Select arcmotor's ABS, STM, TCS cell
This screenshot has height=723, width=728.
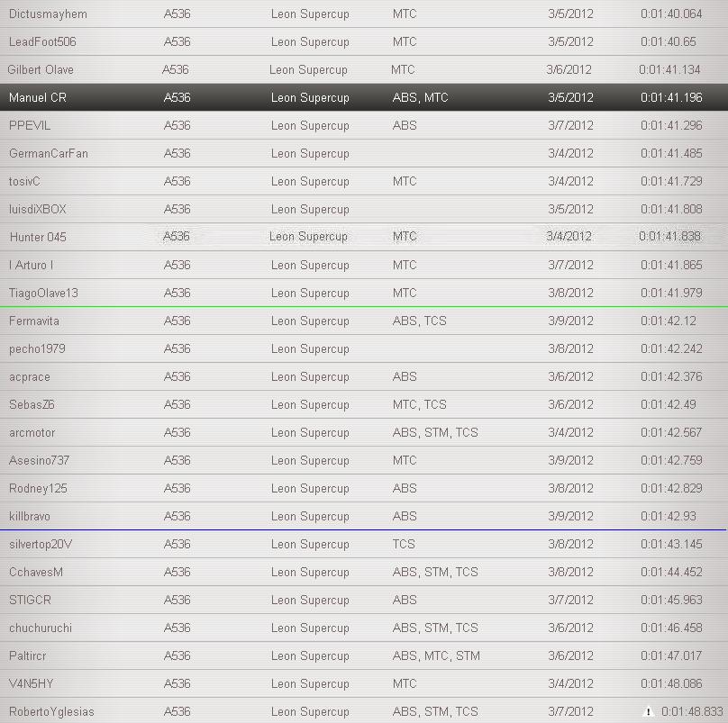(435, 433)
